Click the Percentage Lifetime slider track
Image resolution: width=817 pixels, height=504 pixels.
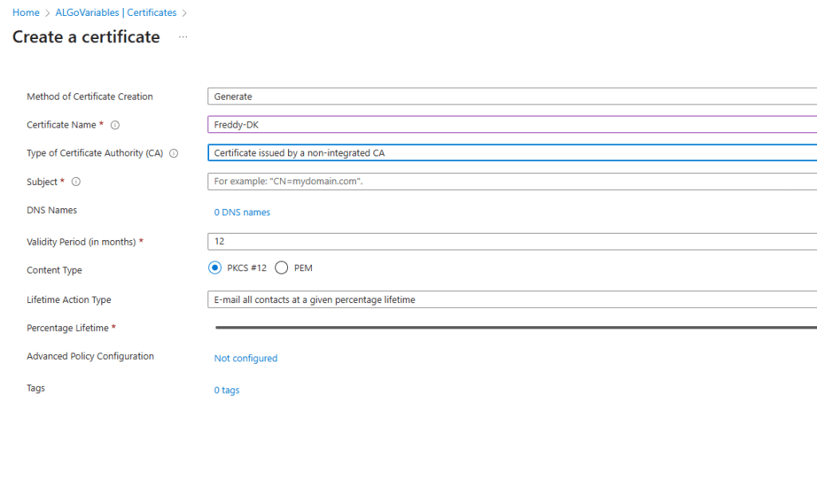point(511,327)
